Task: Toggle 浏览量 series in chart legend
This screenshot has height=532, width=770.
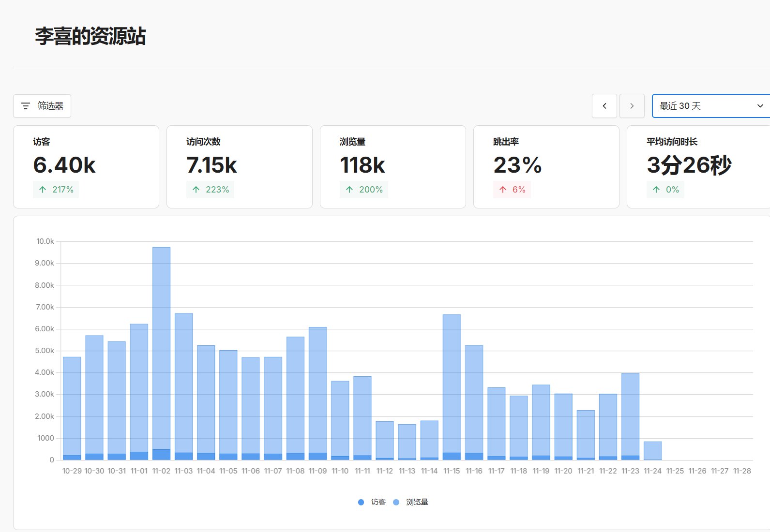Action: pos(417,502)
